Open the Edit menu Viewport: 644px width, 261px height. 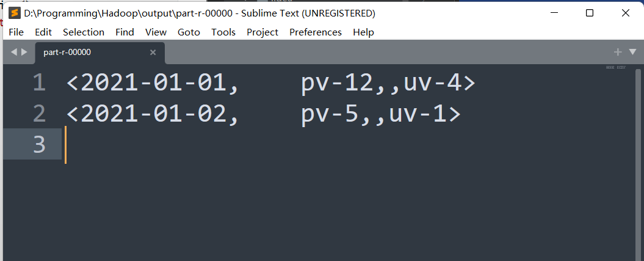(x=43, y=32)
